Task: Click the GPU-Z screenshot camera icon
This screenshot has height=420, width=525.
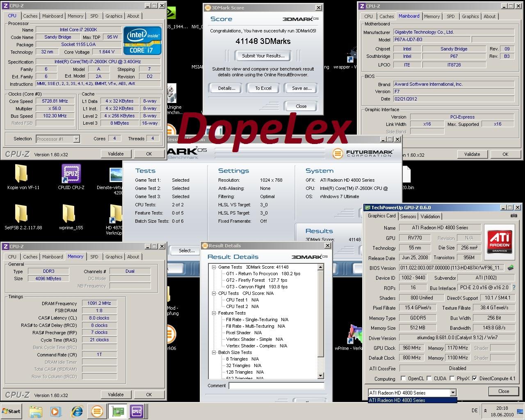Action: (514, 216)
